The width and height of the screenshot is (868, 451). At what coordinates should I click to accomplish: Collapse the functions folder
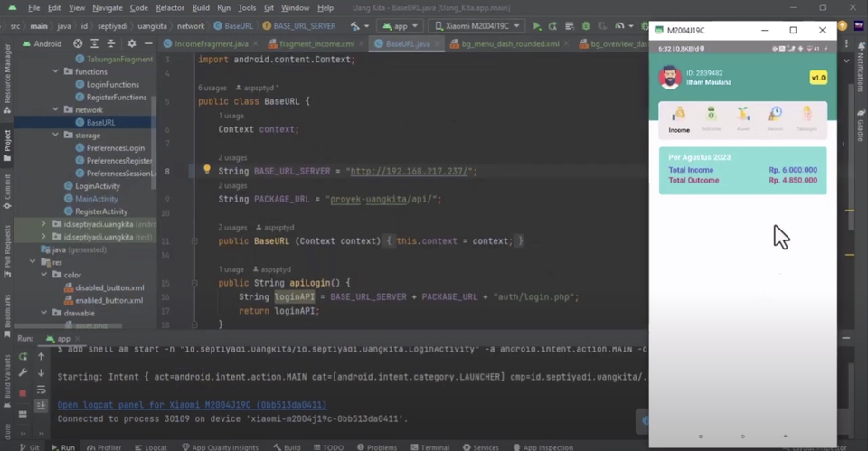click(55, 71)
